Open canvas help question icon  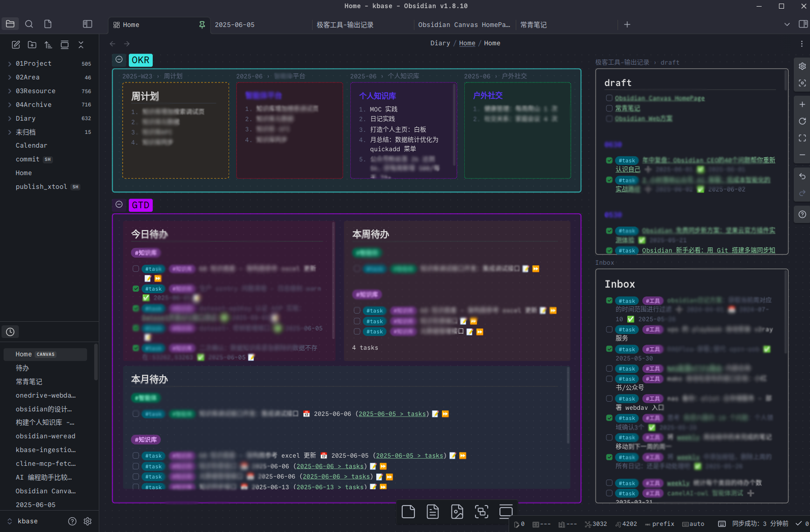pos(802,214)
